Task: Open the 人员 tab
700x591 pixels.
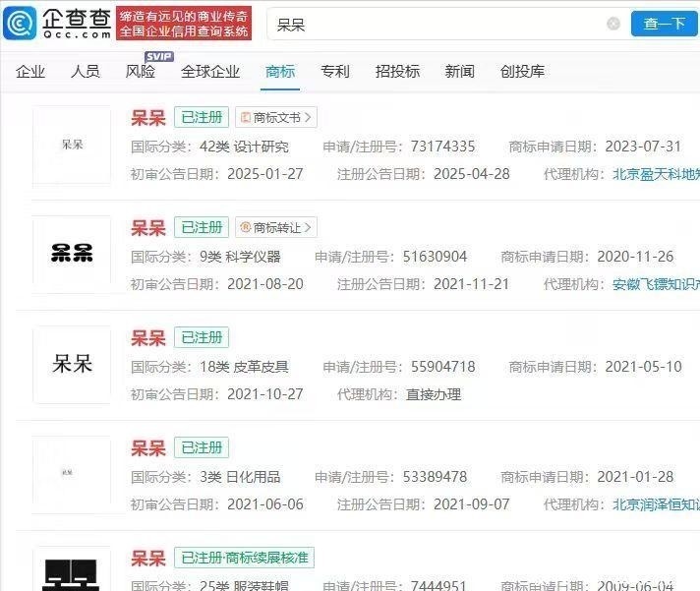Action: (86, 72)
